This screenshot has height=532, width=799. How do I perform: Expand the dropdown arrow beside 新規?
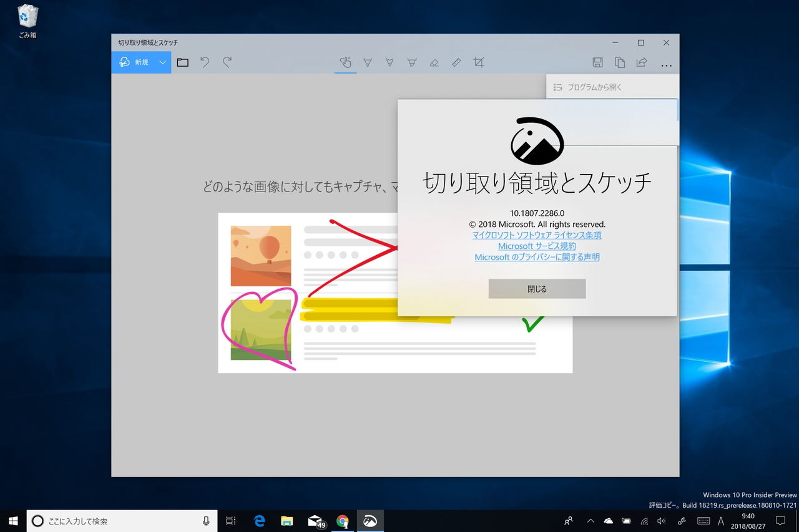162,62
